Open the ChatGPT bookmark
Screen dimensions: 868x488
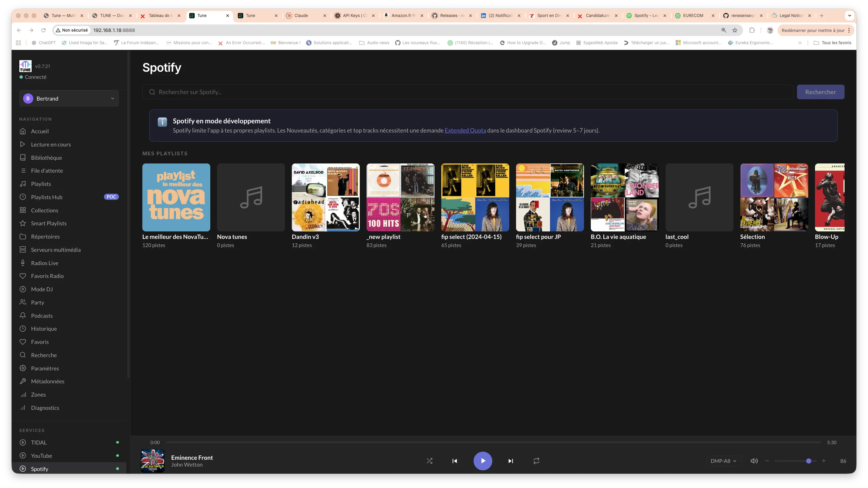pos(44,43)
